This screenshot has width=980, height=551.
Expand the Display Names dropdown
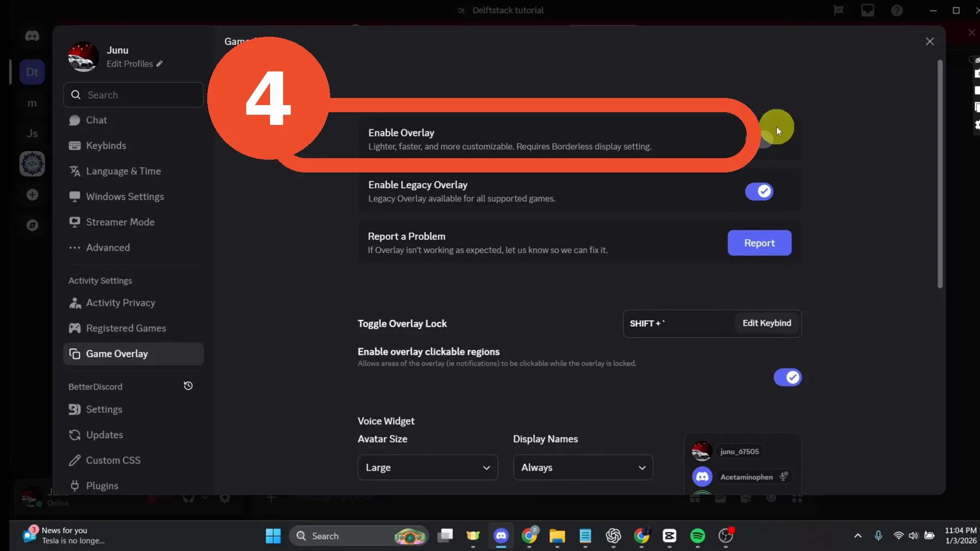click(x=583, y=467)
